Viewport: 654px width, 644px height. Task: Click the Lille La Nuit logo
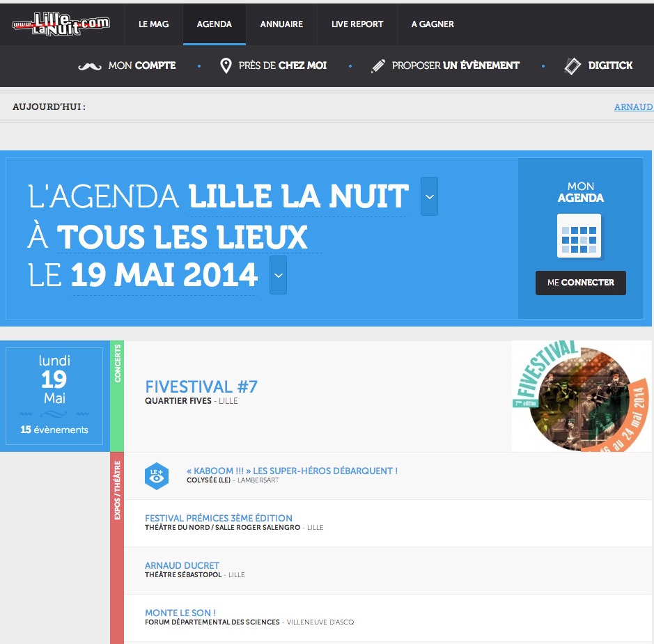pyautogui.click(x=61, y=24)
